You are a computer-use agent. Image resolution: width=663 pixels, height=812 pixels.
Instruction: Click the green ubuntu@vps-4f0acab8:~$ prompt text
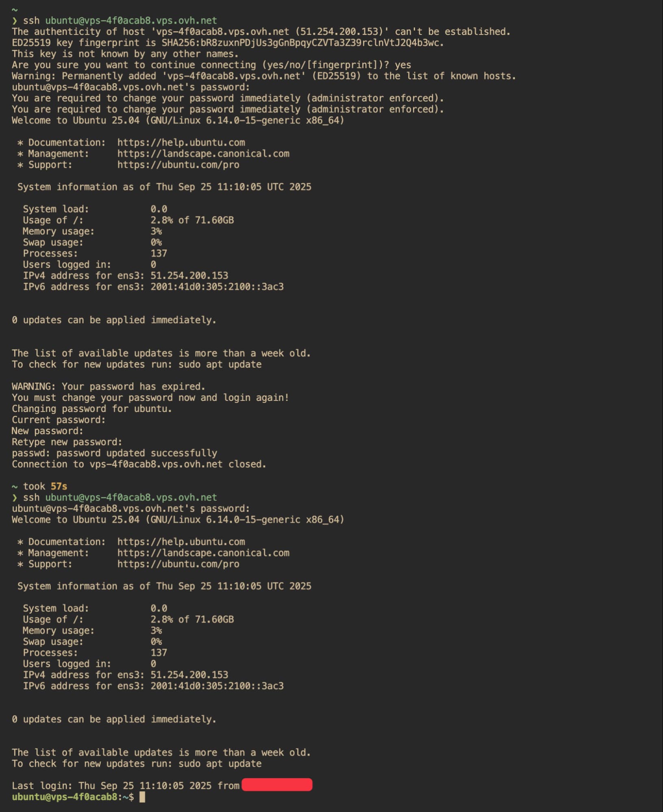(x=73, y=797)
